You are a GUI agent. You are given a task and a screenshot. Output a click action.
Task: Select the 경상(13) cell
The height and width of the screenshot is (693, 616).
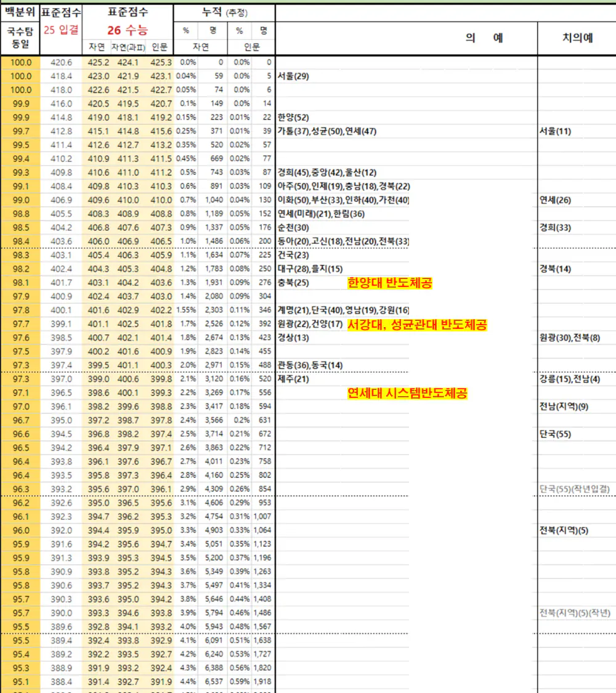pyautogui.click(x=293, y=338)
